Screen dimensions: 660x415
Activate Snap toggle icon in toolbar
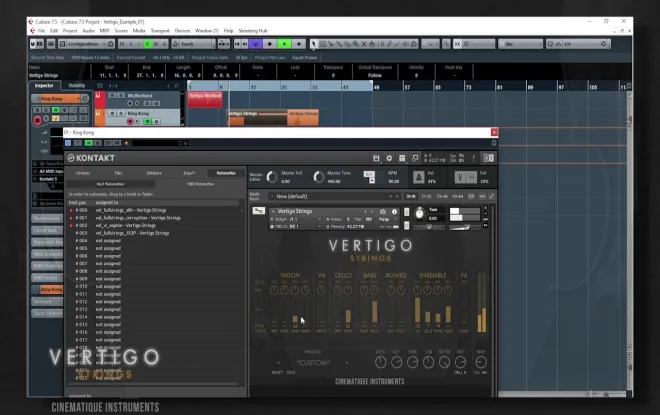pyautogui.click(x=457, y=44)
